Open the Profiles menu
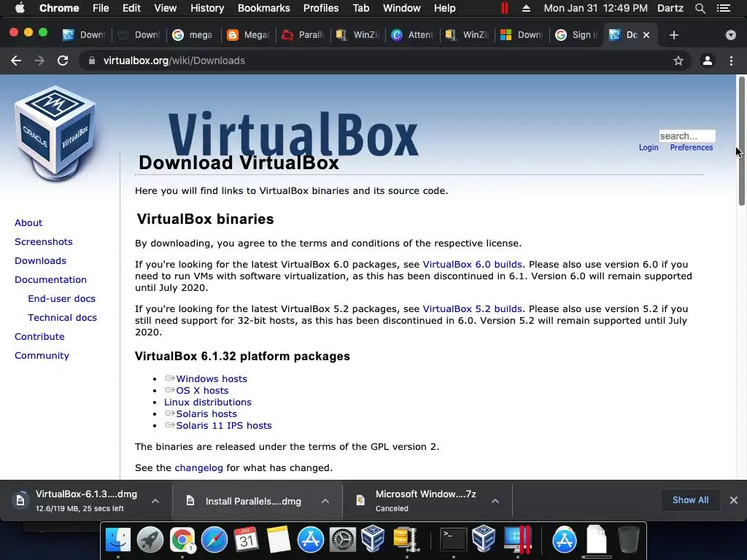Viewport: 747px width, 560px height. [321, 8]
